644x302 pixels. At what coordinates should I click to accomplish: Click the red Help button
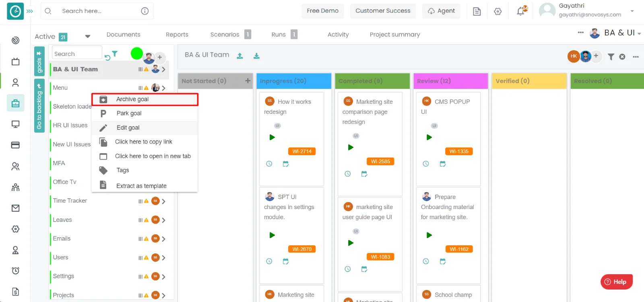point(616,282)
